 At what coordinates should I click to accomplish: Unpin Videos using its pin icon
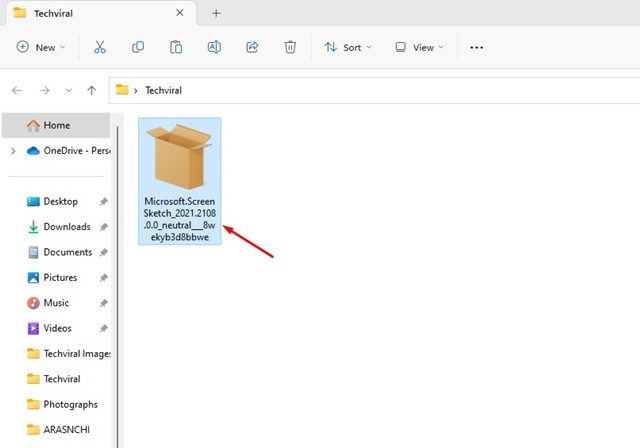click(104, 328)
